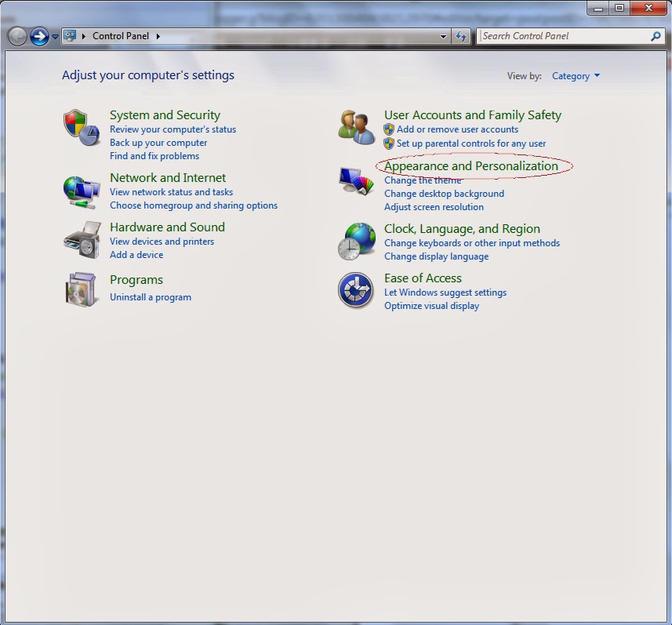Open Choose homegroup and sharing options
Screen dimensions: 672x625
click(194, 205)
